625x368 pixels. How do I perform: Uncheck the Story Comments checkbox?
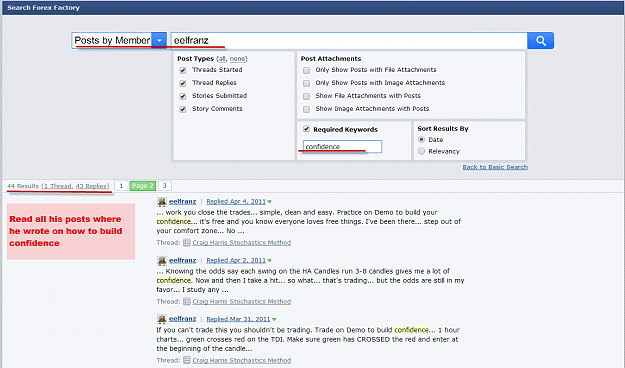click(x=183, y=109)
